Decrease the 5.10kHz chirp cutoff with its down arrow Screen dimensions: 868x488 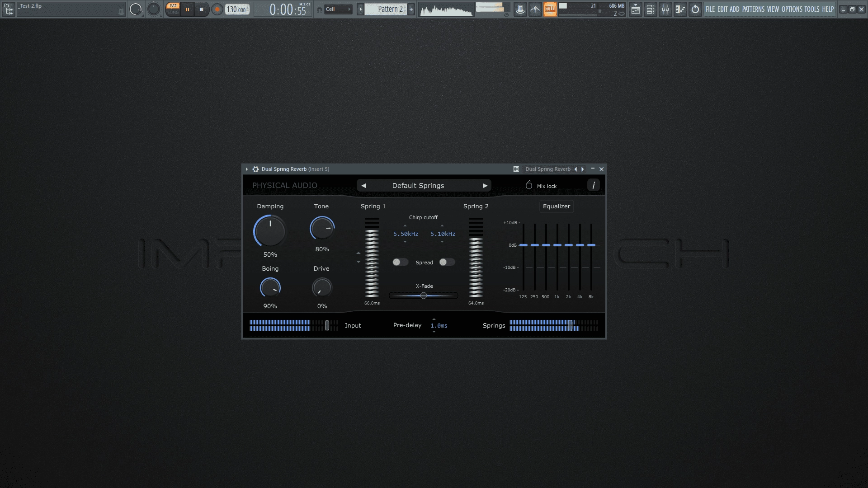pyautogui.click(x=442, y=242)
